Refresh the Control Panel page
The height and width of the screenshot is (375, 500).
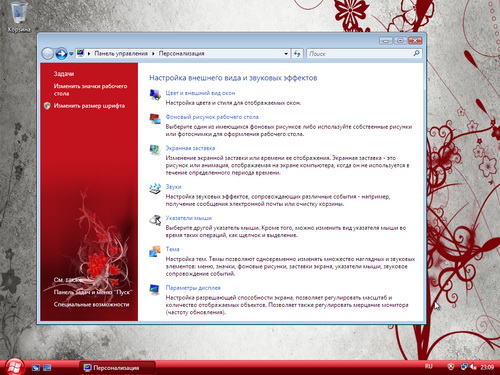[297, 54]
